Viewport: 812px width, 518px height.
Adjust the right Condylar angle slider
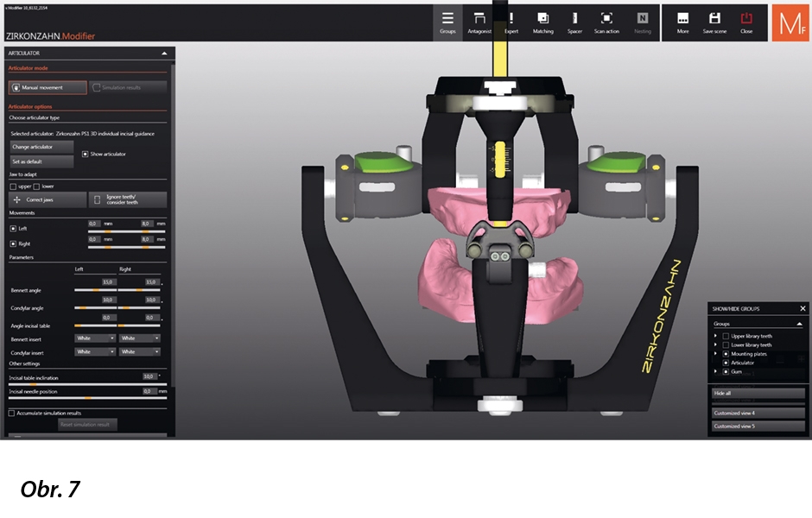pyautogui.click(x=139, y=308)
